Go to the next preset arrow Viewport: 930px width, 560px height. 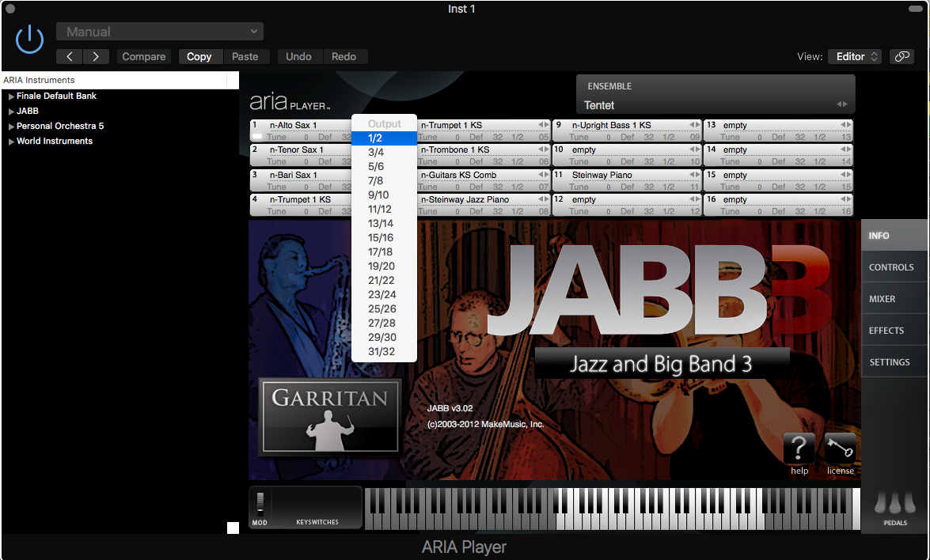pyautogui.click(x=96, y=56)
